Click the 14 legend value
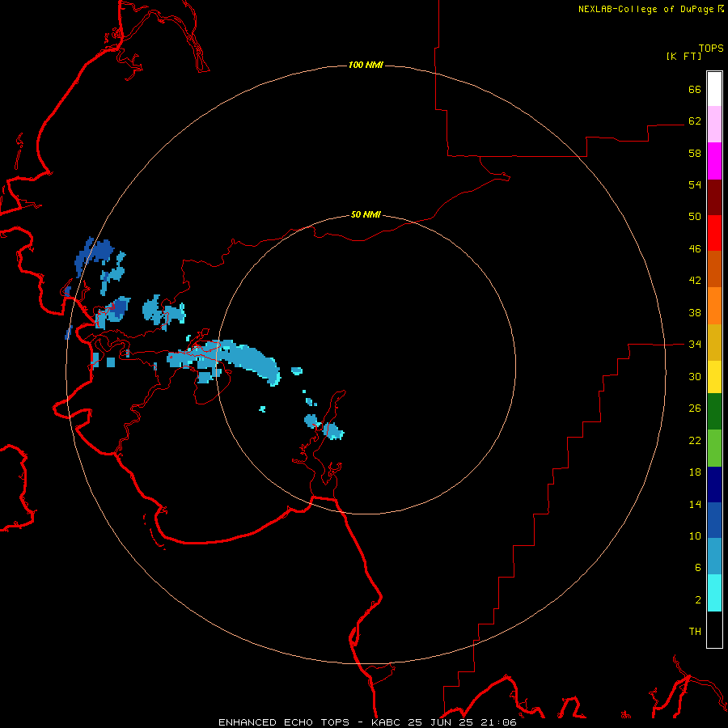 point(695,504)
